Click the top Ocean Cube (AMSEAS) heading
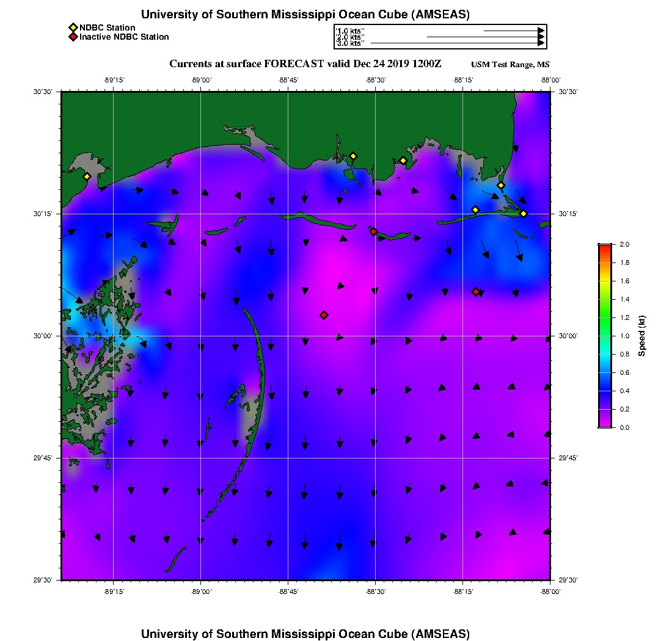Image resolution: width=672 pixels, height=641 pixels. click(305, 15)
